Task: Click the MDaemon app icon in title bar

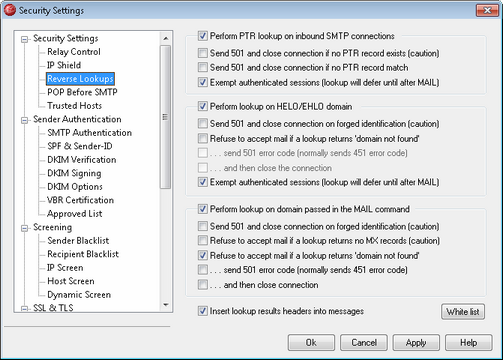Action: tap(10, 10)
